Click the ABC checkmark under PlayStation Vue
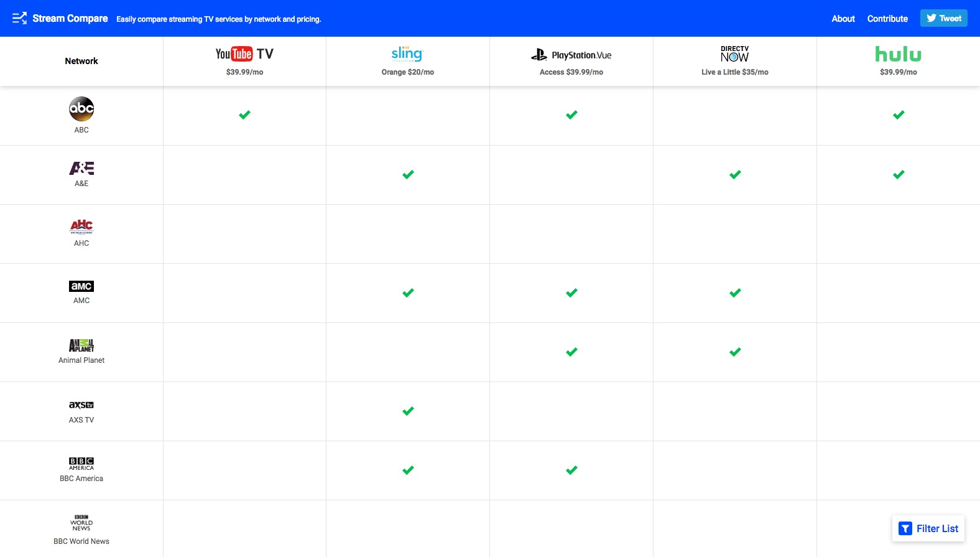The image size is (980, 557). pyautogui.click(x=571, y=115)
